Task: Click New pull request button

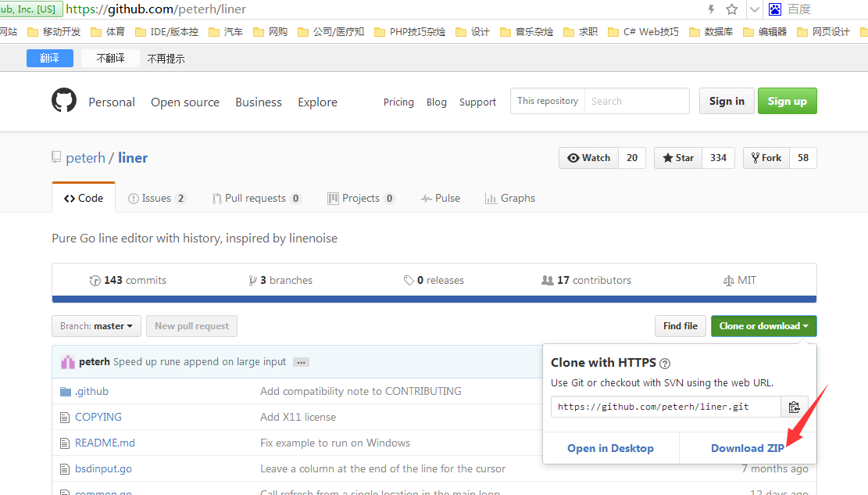Action: [191, 326]
